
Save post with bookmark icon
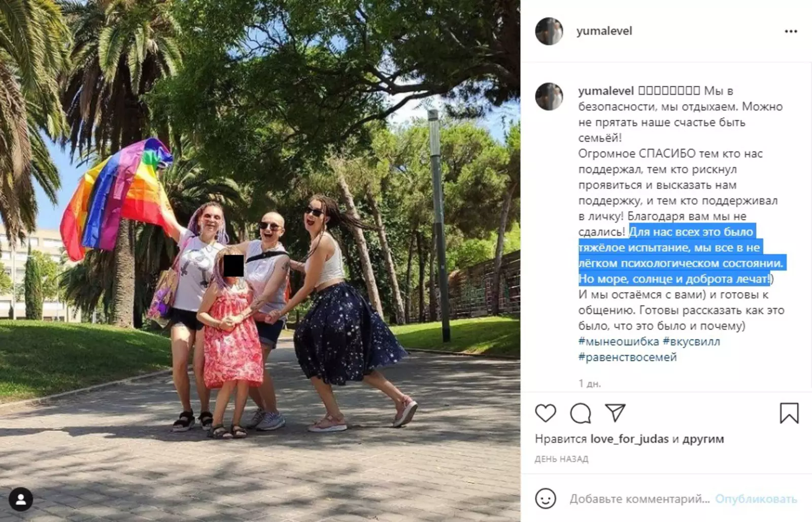click(789, 413)
